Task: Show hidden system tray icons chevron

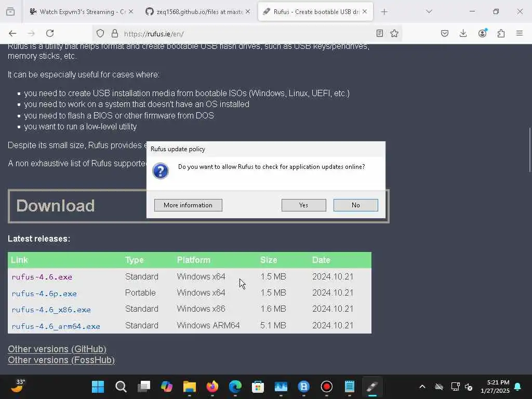Action: coord(422,387)
